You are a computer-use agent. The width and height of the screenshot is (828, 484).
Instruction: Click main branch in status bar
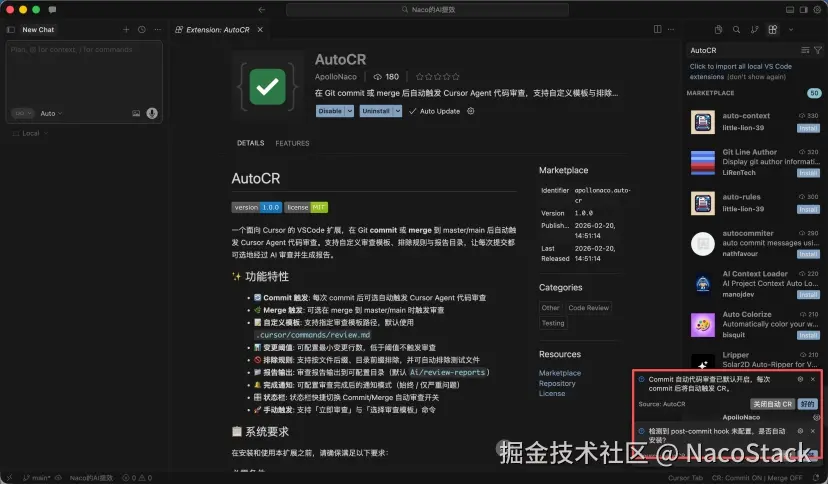coord(36,478)
